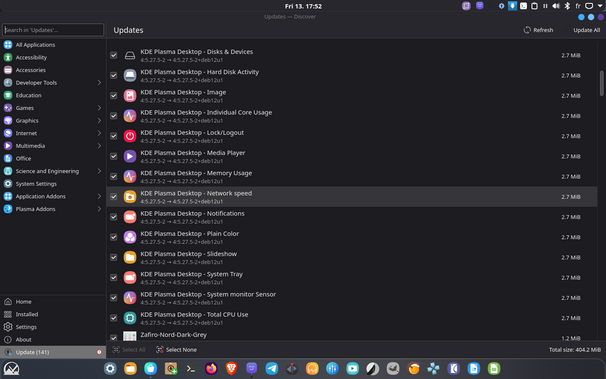Image resolution: width=606 pixels, height=379 pixels.
Task: Click the Network speed icon
Action: click(130, 197)
